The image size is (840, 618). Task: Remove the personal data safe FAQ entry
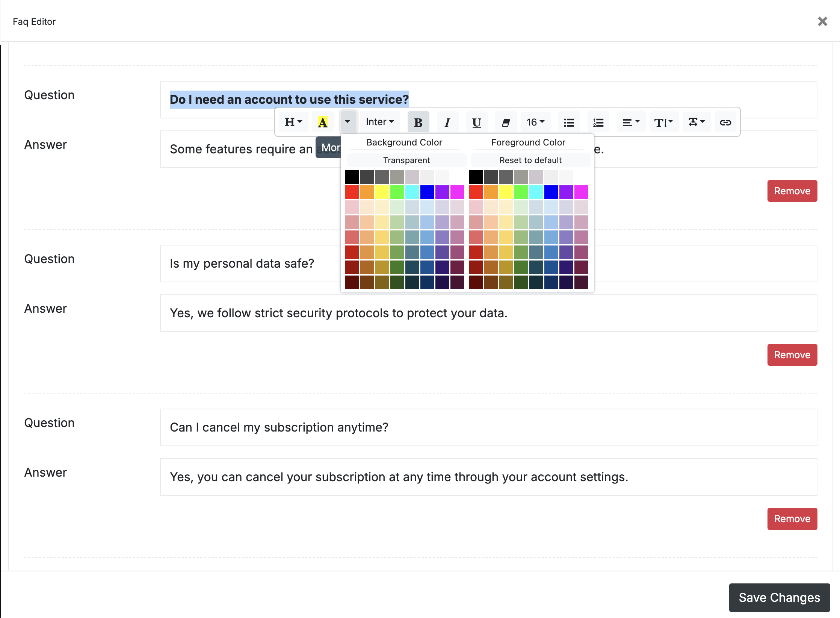pyautogui.click(x=792, y=355)
